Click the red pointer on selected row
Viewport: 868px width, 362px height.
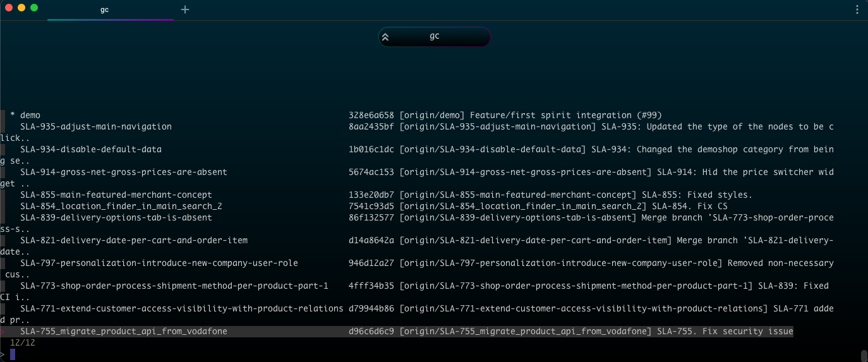point(3,332)
